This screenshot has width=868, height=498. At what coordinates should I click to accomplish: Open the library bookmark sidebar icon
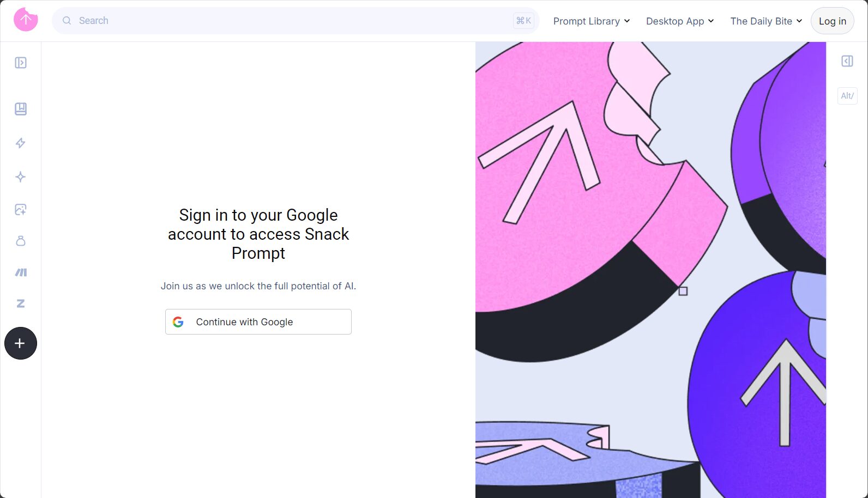pos(21,109)
